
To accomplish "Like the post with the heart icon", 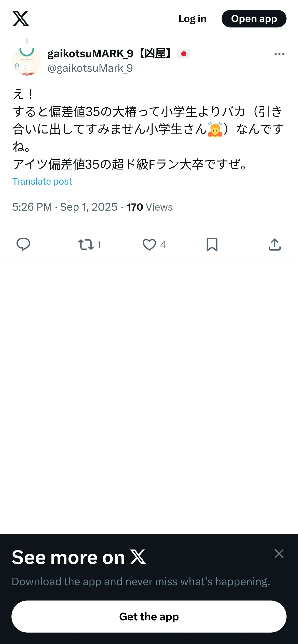I will [149, 244].
